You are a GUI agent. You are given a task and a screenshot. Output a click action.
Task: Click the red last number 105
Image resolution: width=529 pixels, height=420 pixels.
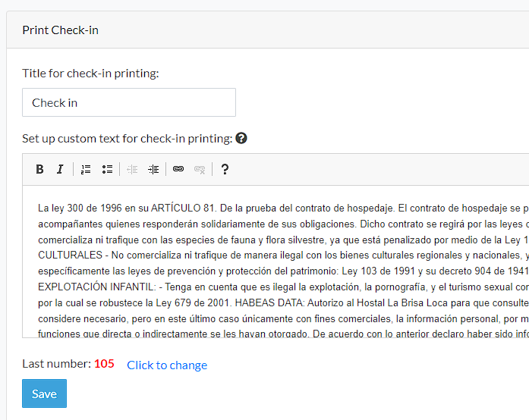(x=104, y=364)
